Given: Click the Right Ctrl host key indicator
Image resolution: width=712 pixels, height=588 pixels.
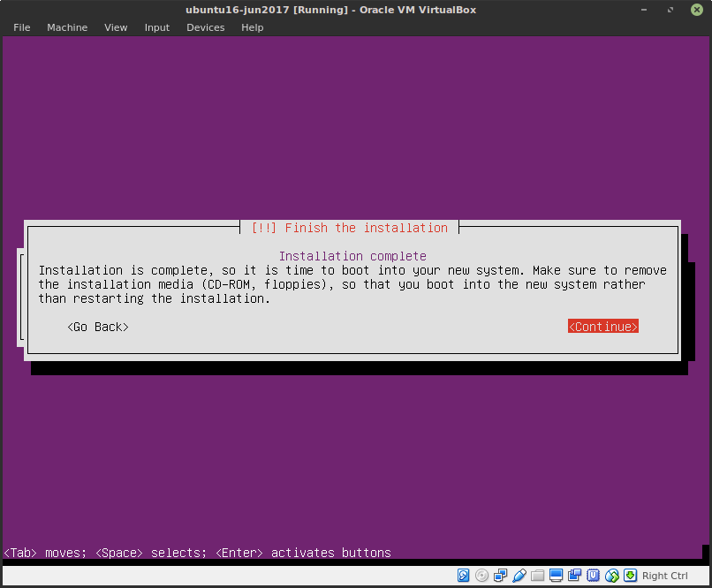Looking at the screenshot, I should [664, 576].
